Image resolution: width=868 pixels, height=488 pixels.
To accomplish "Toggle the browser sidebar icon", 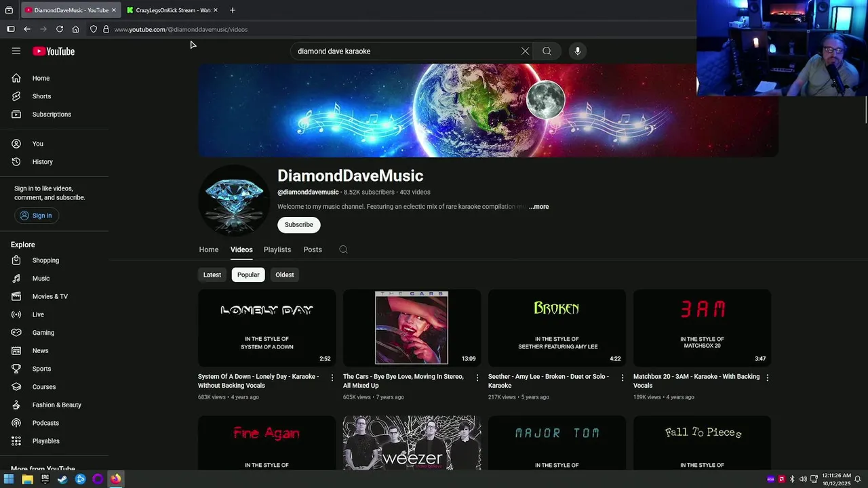I will [x=11, y=29].
